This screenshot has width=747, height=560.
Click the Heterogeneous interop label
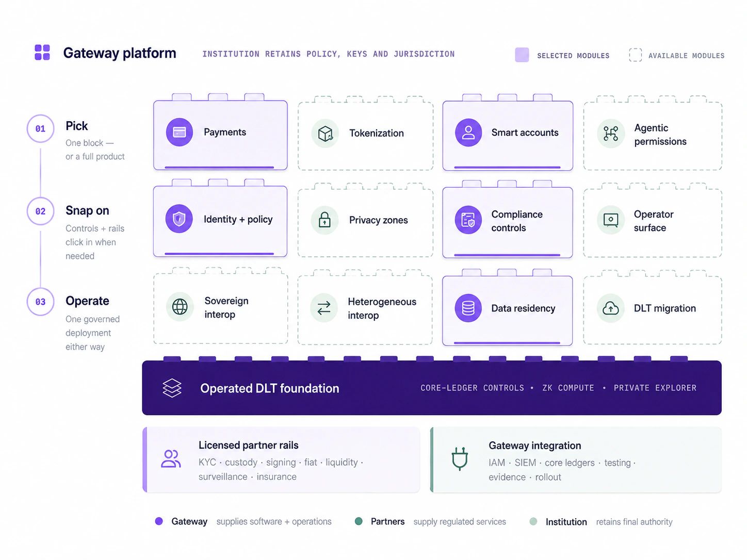[382, 308]
